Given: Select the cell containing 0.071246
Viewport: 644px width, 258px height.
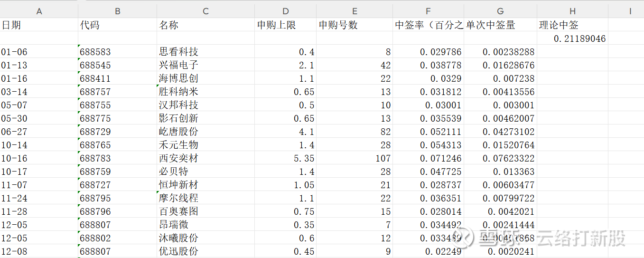Looking at the screenshot, I should click(x=440, y=158).
